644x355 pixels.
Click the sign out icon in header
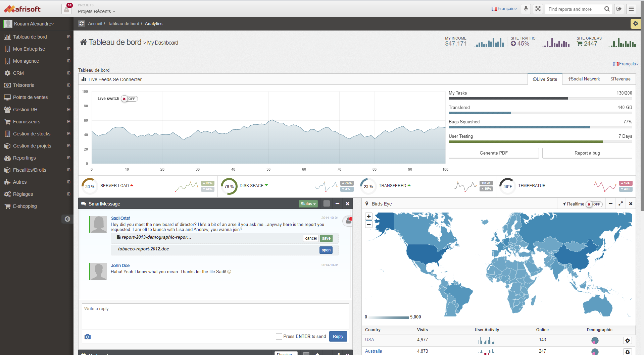[619, 9]
